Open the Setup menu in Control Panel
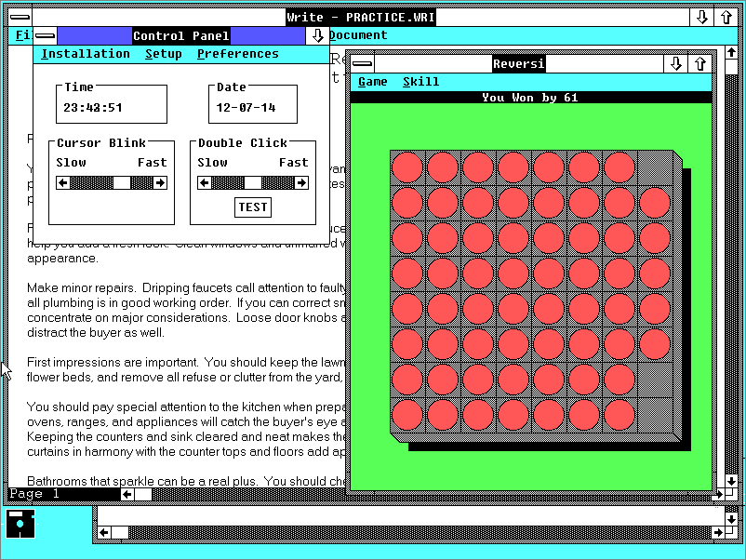This screenshot has width=746, height=560. [x=164, y=54]
